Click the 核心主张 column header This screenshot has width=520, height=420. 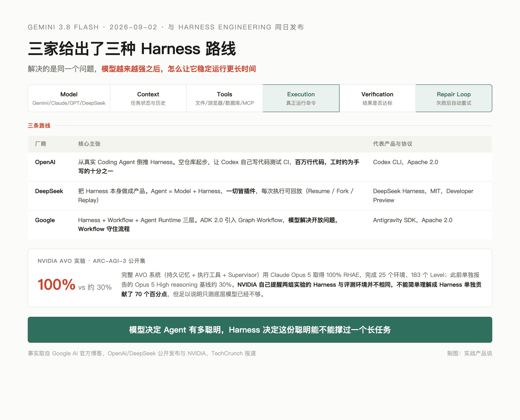(89, 144)
